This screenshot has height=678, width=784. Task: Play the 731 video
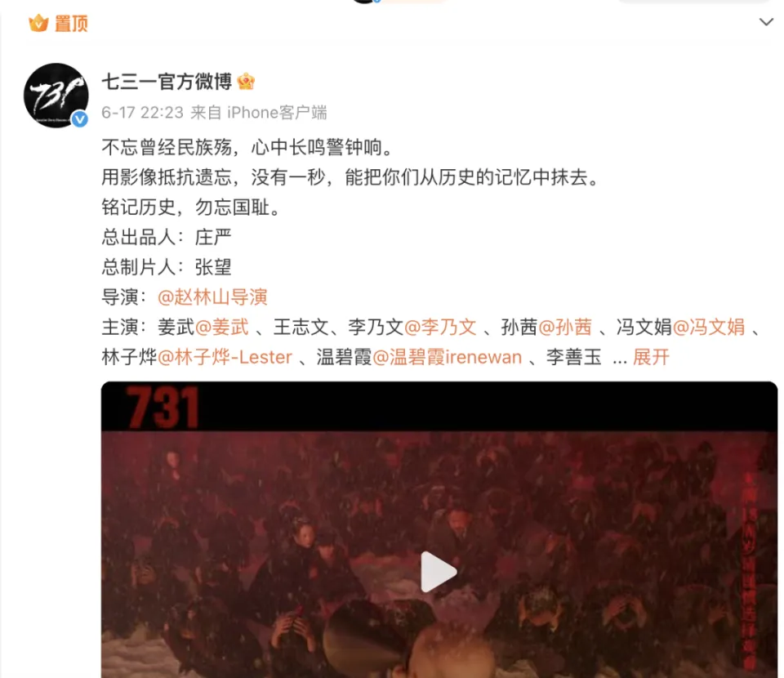(439, 572)
